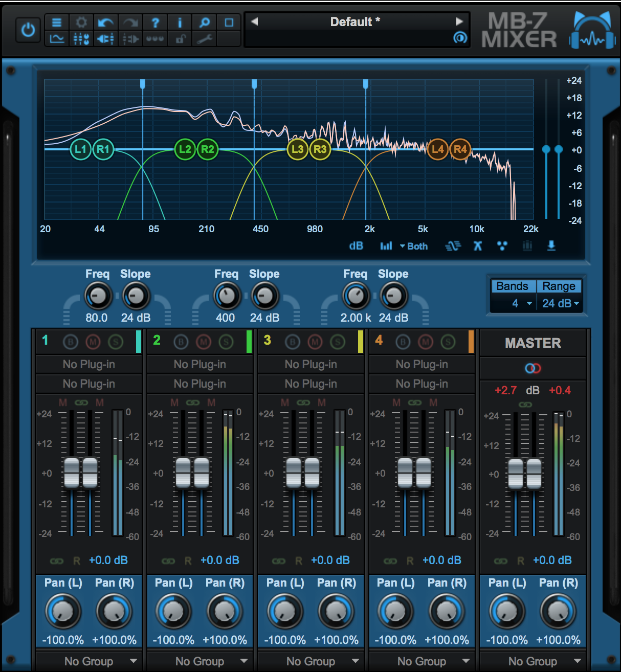Expand the Range 24 dB dropdown

(560, 303)
